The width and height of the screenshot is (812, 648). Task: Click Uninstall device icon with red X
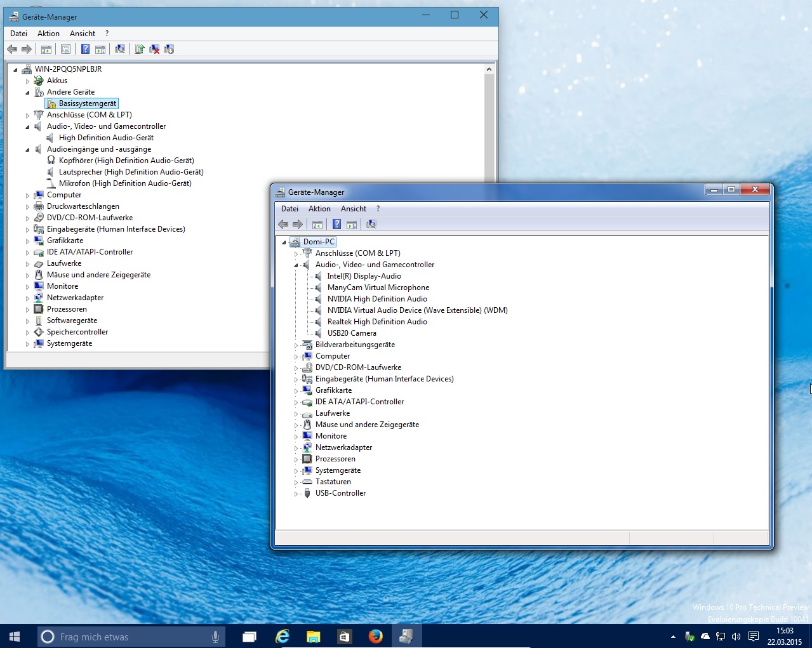154,50
